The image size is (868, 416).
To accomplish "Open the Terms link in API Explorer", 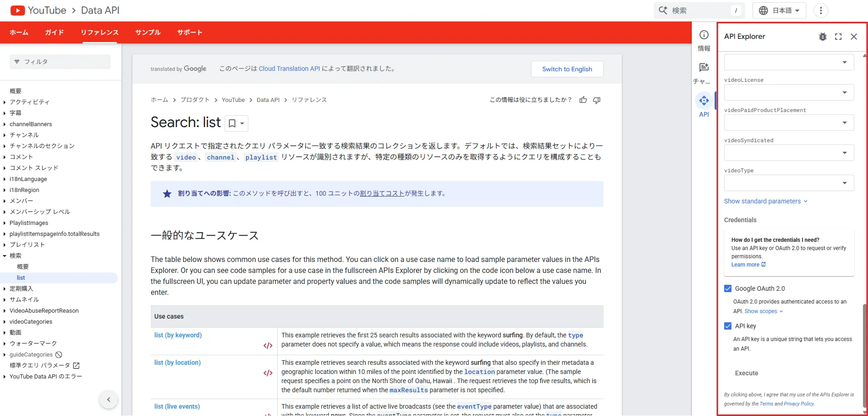I will 766,404.
